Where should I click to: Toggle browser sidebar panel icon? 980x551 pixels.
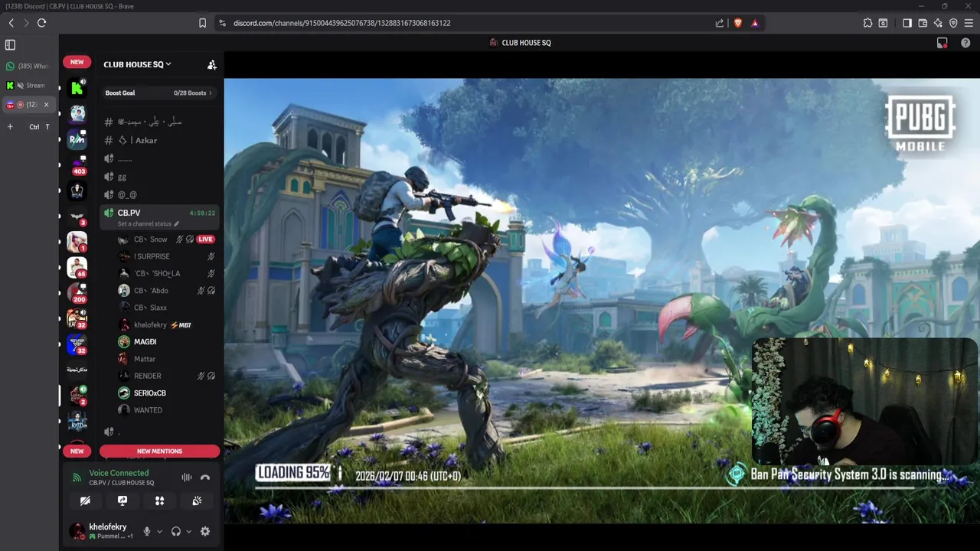(x=907, y=23)
